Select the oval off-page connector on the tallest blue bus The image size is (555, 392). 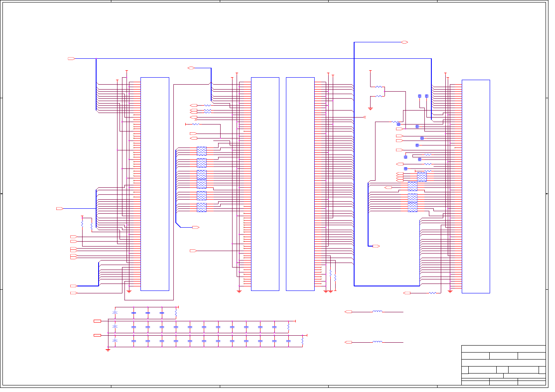pyautogui.click(x=404, y=42)
